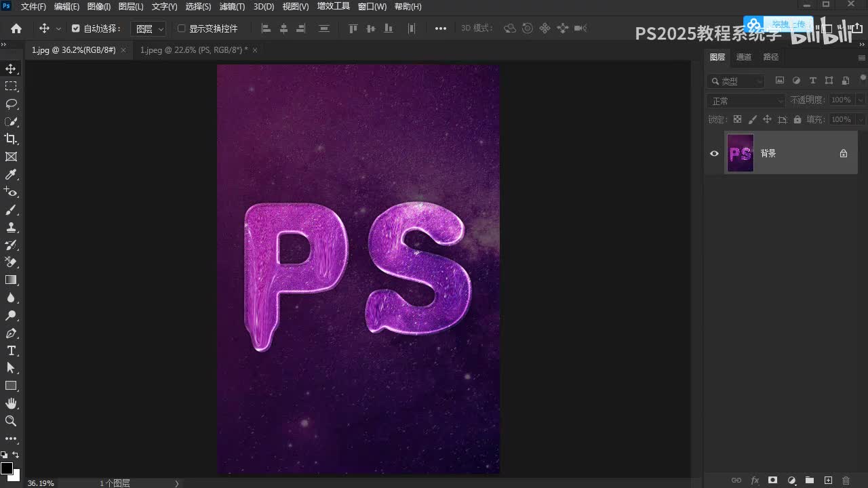The height and width of the screenshot is (488, 868).
Task: Uncheck the 自动选择 checkbox
Action: pyautogui.click(x=76, y=28)
